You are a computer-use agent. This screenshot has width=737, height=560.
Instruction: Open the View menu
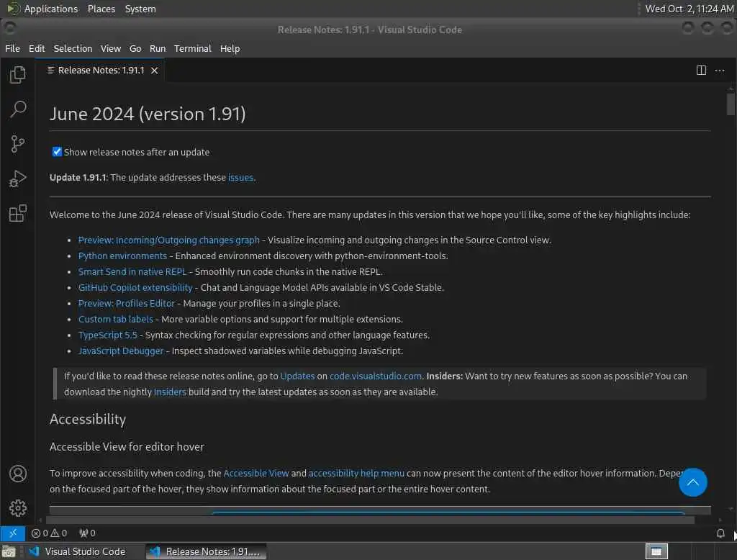click(x=110, y=48)
